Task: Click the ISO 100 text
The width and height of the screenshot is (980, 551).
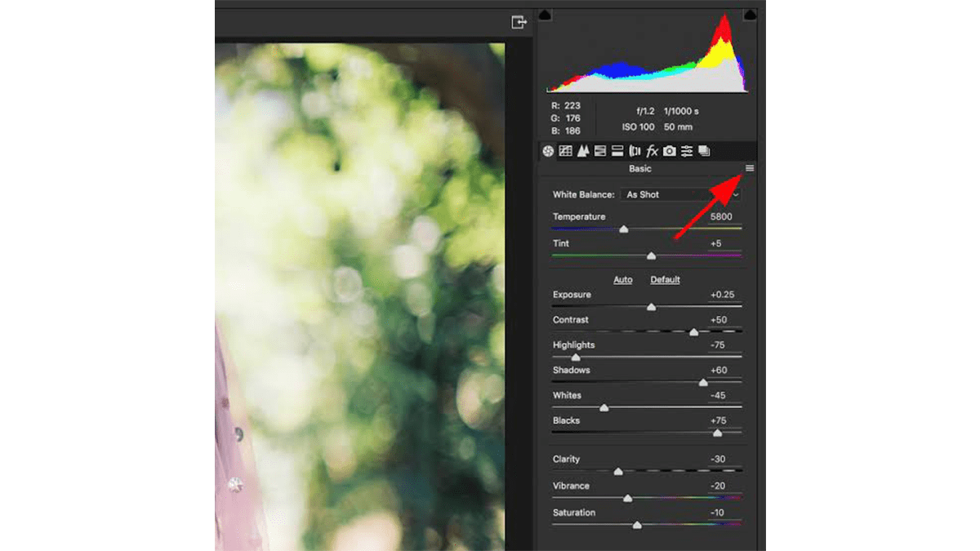Action: pos(639,127)
